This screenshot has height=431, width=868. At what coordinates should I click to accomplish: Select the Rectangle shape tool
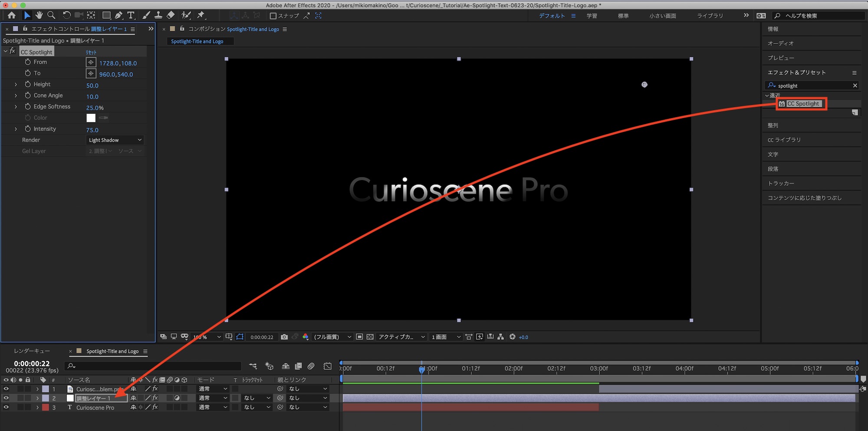coord(106,15)
